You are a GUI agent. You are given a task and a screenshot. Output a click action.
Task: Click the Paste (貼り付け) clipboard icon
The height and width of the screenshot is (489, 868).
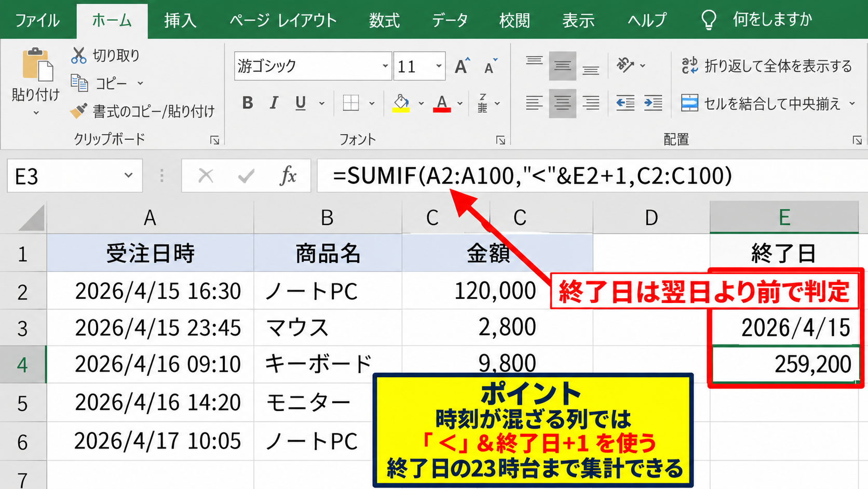(x=37, y=64)
